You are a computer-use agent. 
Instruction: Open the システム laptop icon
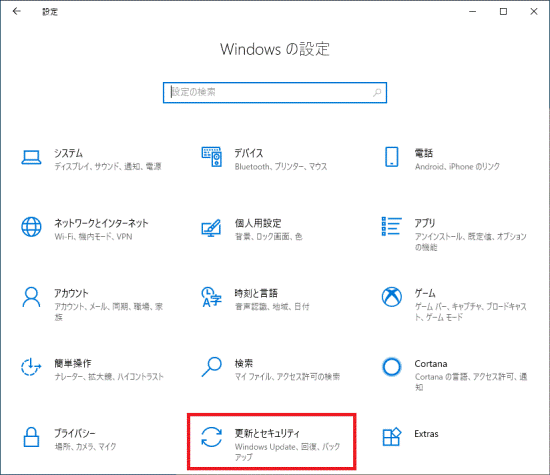31,158
